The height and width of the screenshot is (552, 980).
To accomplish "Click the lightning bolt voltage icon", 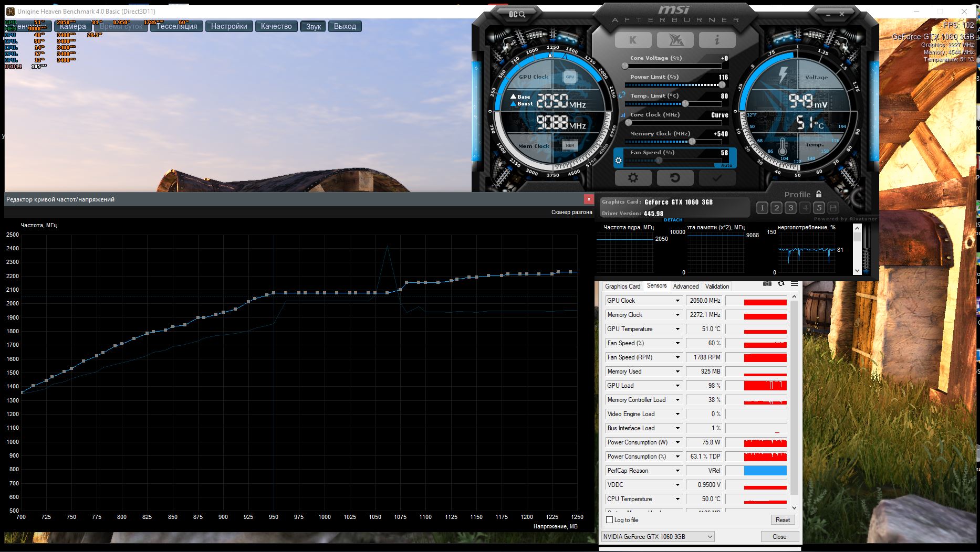I will pyautogui.click(x=783, y=76).
